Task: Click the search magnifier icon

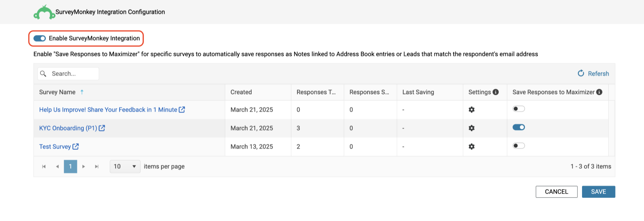Action: tap(43, 74)
